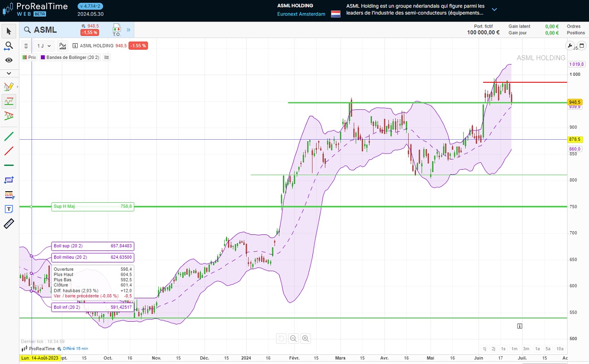Screen dimensions: 589x364
Task: Click the zoom in magnifier button
Action: (305, 339)
